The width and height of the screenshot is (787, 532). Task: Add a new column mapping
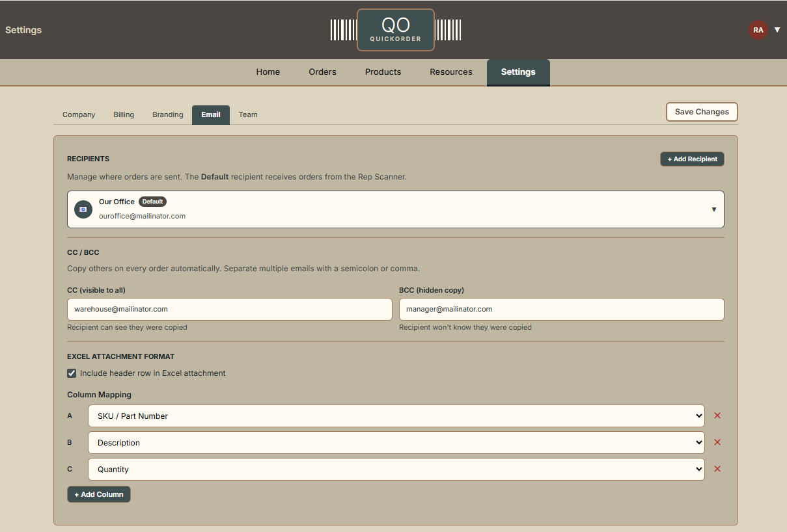99,494
